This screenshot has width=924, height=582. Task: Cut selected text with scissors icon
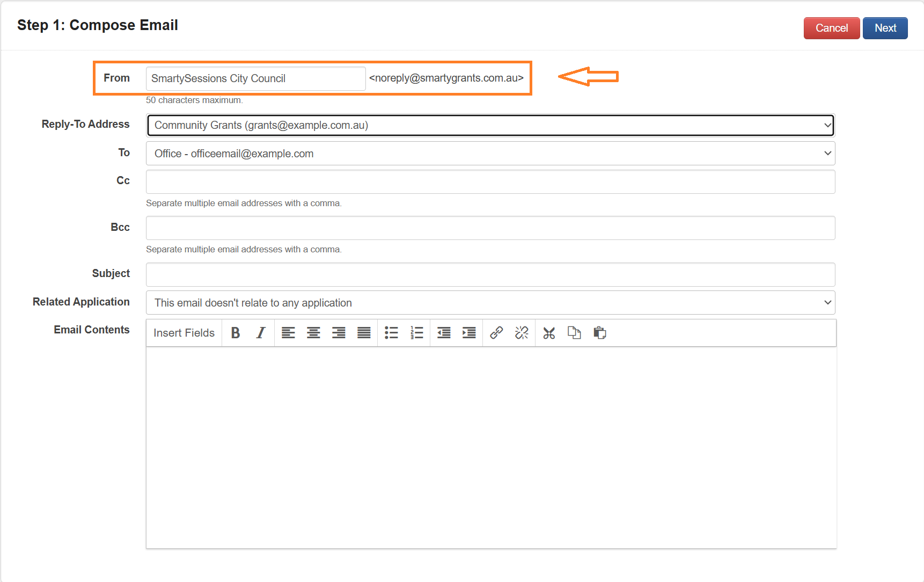point(549,333)
